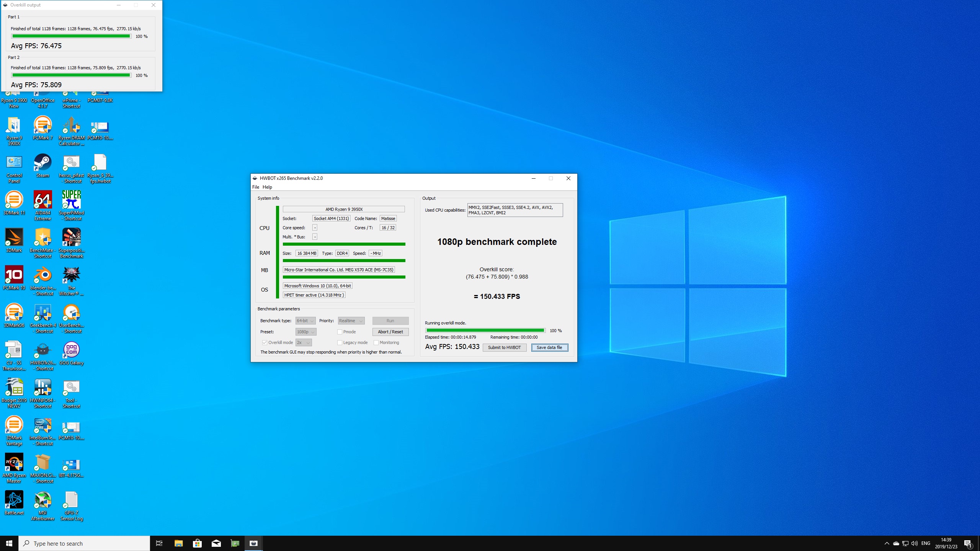The width and height of the screenshot is (980, 551).
Task: Open Microsoft Store from the taskbar
Action: tap(197, 543)
